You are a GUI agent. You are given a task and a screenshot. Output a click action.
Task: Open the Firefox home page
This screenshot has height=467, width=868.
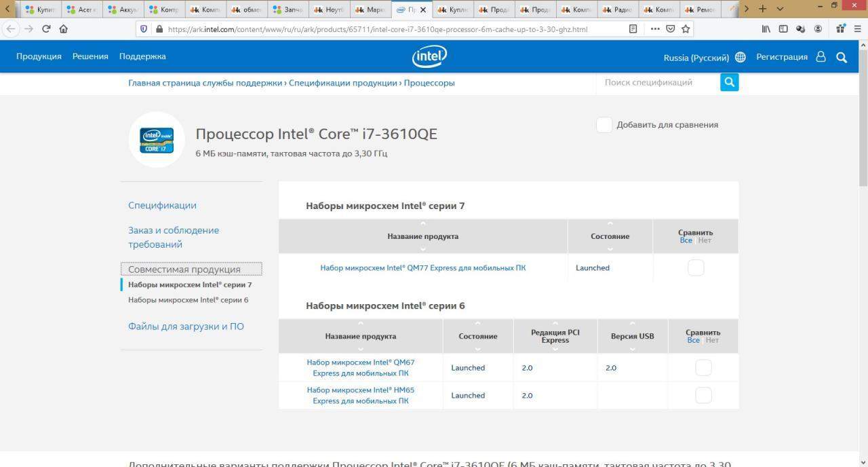click(64, 29)
